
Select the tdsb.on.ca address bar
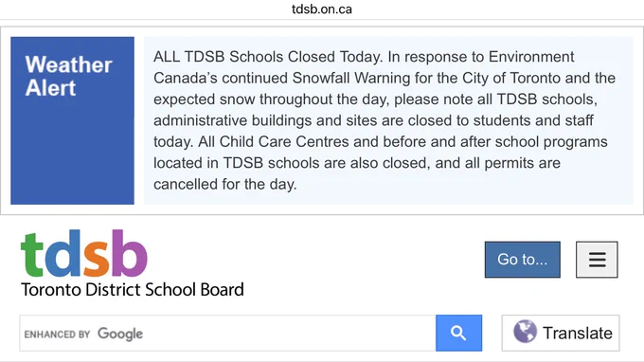point(322,9)
